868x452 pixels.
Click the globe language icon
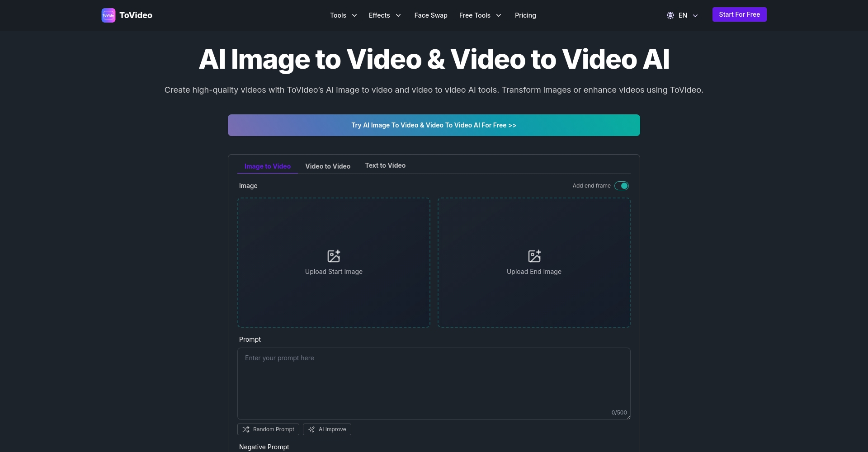[670, 15]
